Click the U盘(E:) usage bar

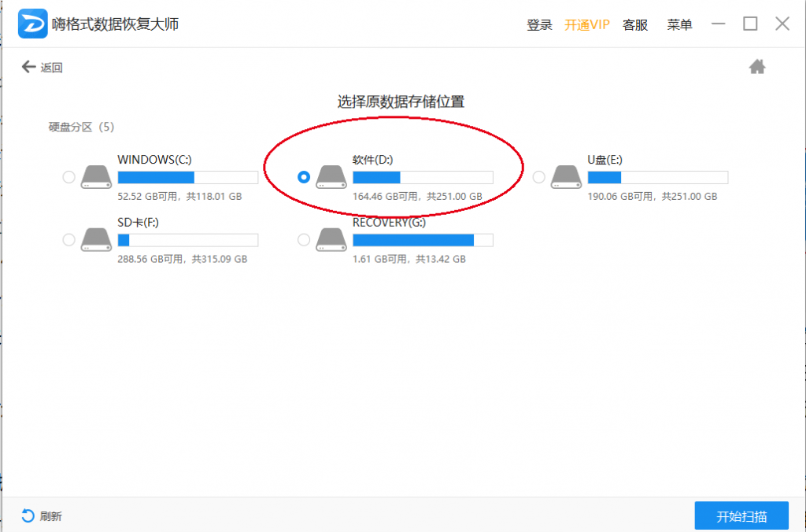click(657, 177)
